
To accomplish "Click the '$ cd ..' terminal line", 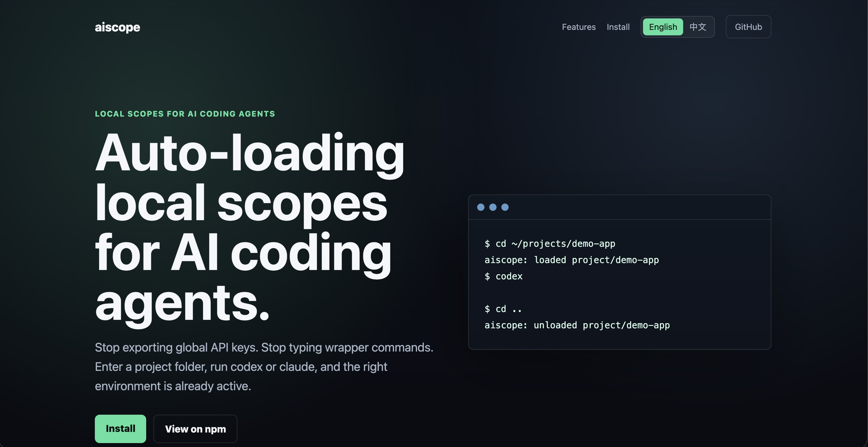I will click(503, 309).
